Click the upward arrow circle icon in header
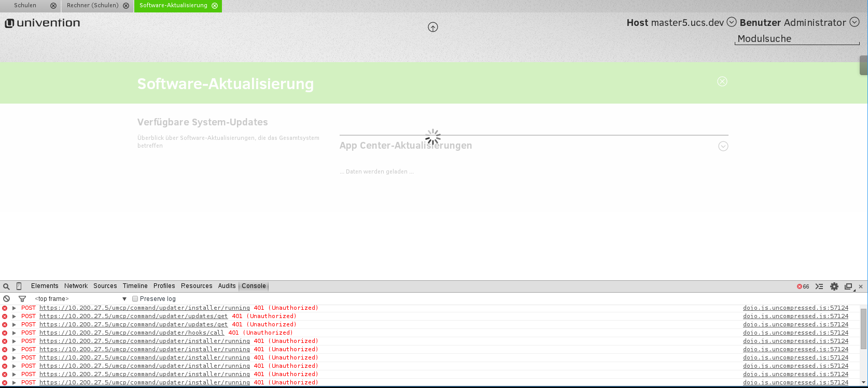Image resolution: width=868 pixels, height=388 pixels. click(x=433, y=27)
